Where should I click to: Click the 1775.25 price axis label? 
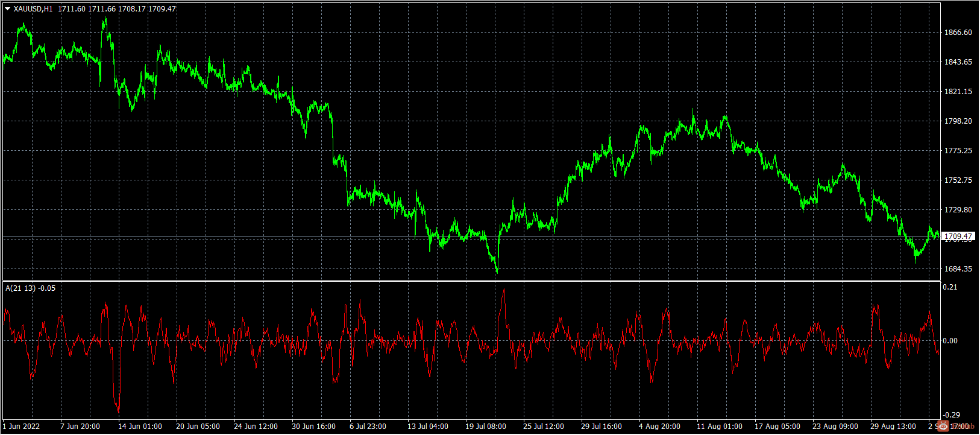(x=958, y=151)
